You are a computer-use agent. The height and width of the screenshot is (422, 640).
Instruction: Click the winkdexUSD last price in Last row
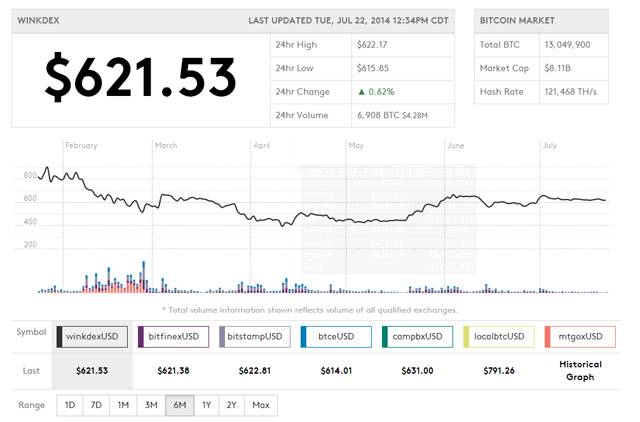(x=92, y=371)
